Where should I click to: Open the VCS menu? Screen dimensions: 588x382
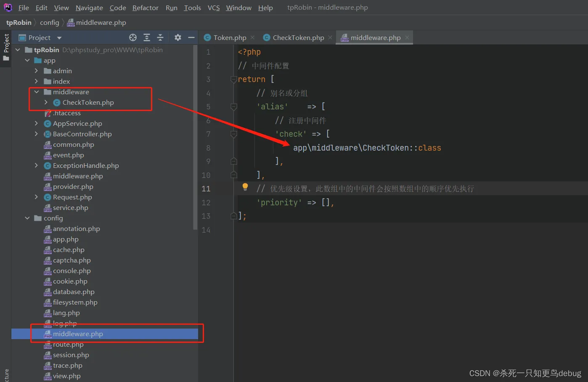214,8
